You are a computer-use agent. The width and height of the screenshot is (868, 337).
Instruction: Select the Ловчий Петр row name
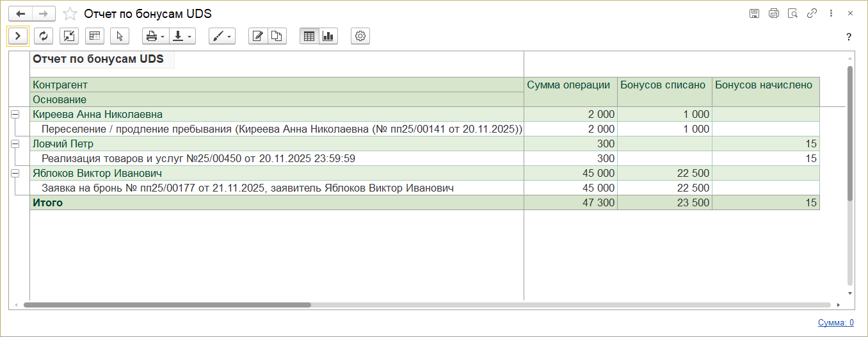pyautogui.click(x=63, y=144)
